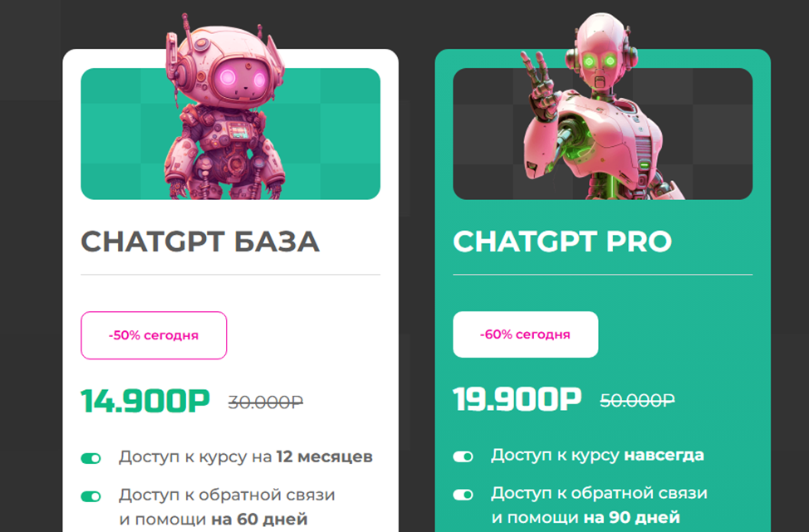Image resolution: width=809 pixels, height=532 pixels.
Task: Click the 'Доступ к курсу на 12 месяцев' text
Action: 246,457
